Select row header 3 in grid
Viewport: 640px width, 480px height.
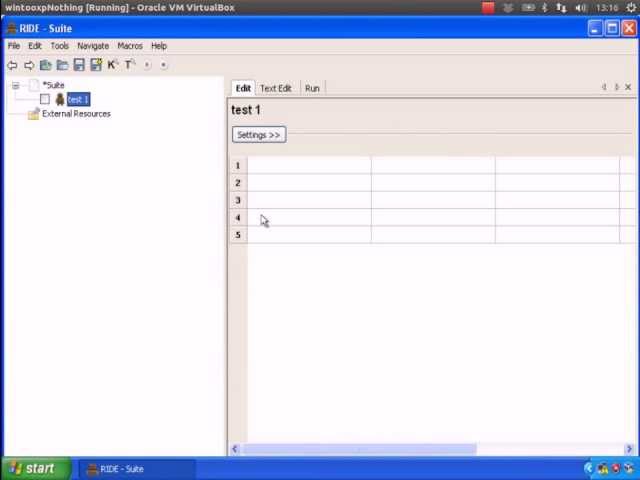pos(238,200)
